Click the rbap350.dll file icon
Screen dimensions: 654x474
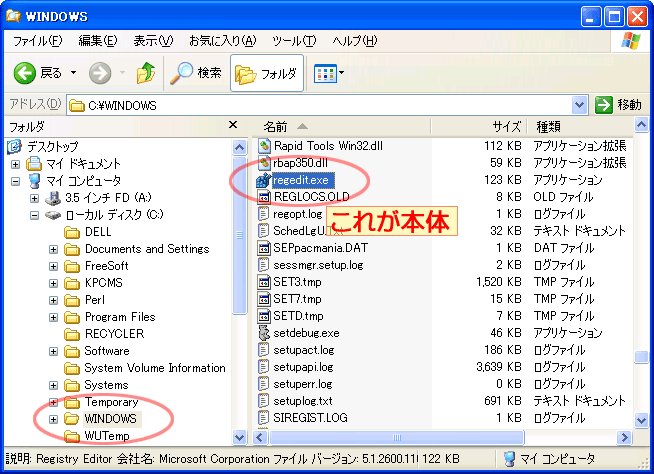tap(264, 163)
